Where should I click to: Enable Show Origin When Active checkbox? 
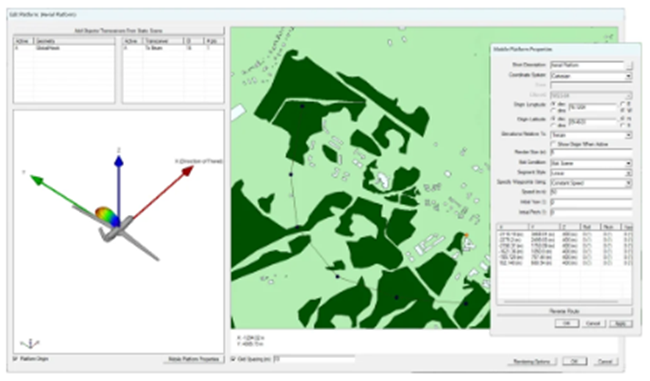(553, 144)
